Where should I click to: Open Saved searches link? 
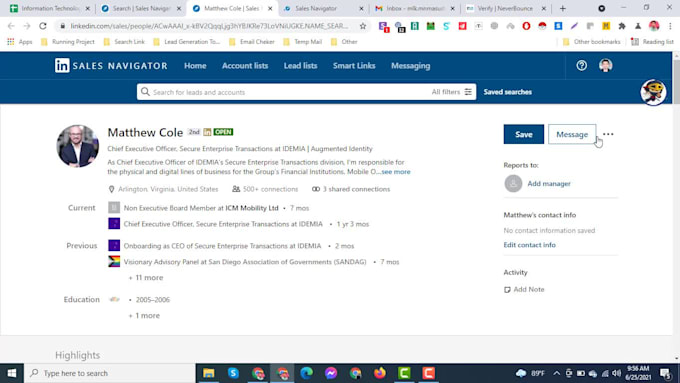[507, 92]
